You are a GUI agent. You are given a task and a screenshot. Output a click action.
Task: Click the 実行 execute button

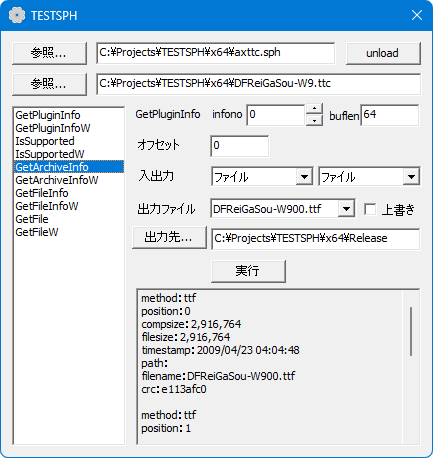(x=248, y=271)
